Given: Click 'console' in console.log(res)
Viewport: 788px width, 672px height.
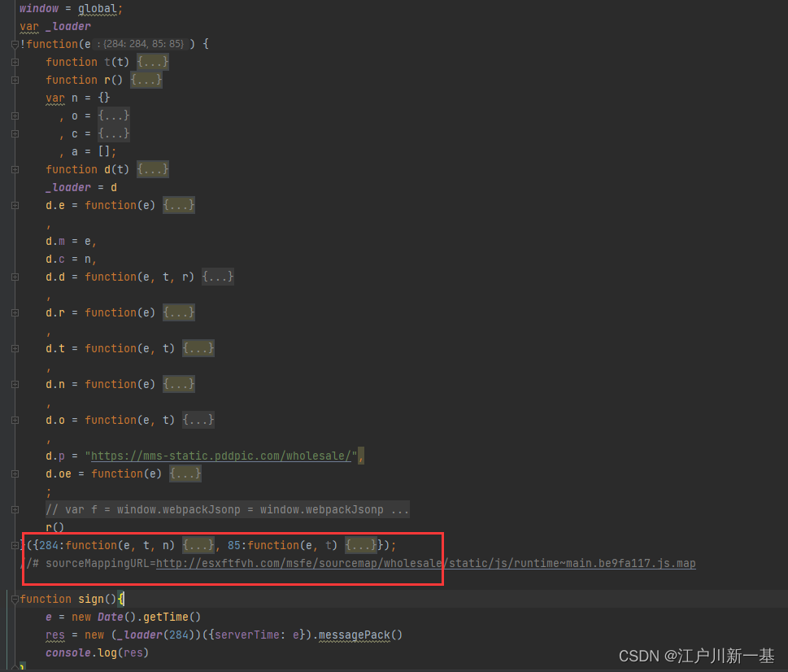Looking at the screenshot, I should coord(68,653).
